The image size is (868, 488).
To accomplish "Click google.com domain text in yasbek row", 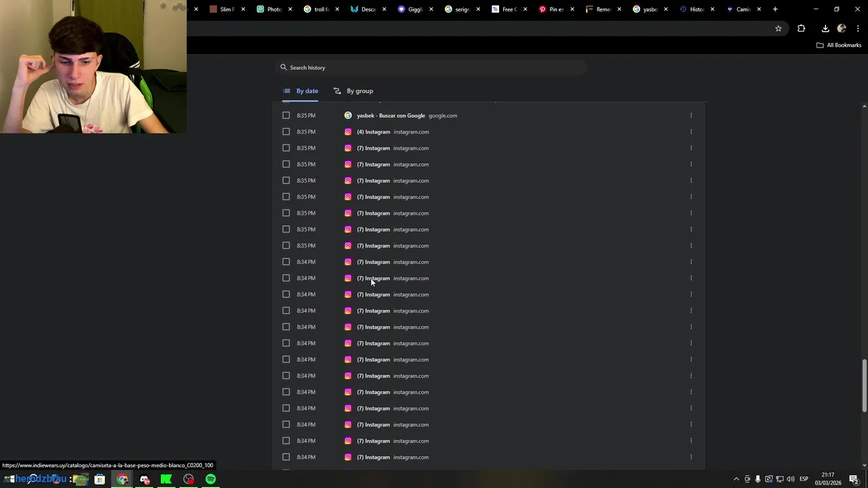I will click(x=443, y=116).
